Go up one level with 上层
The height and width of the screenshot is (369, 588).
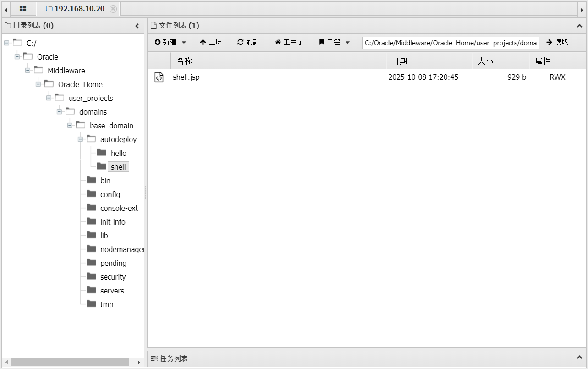pos(211,42)
